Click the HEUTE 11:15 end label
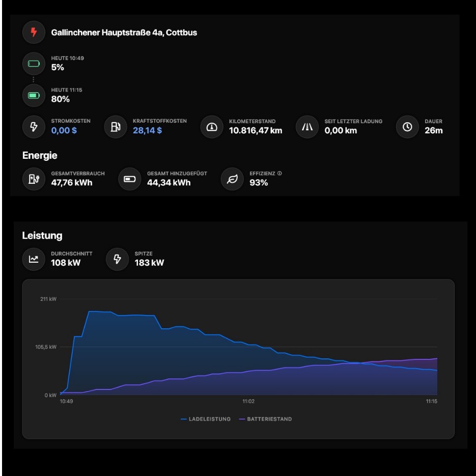 click(67, 90)
